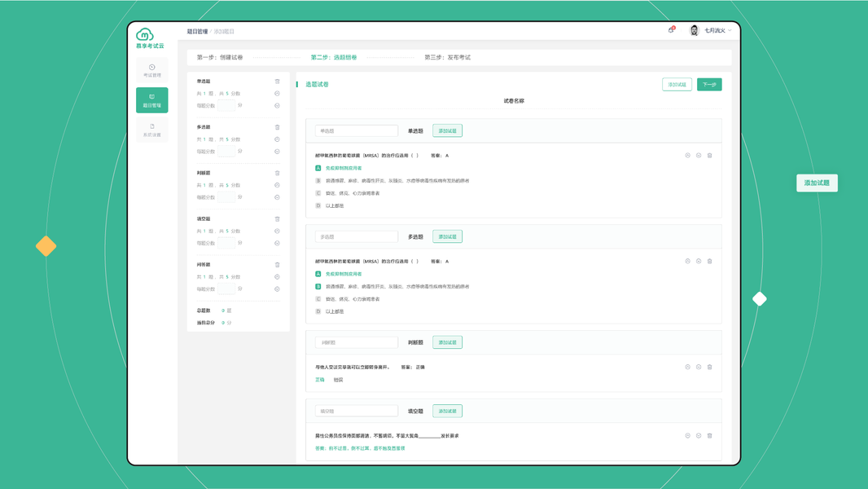This screenshot has height=489, width=868.
Task: Click the 判断题 section name input
Action: [x=357, y=343]
